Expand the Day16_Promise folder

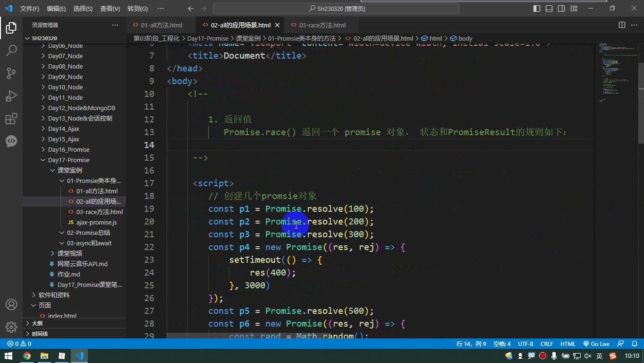coord(68,149)
